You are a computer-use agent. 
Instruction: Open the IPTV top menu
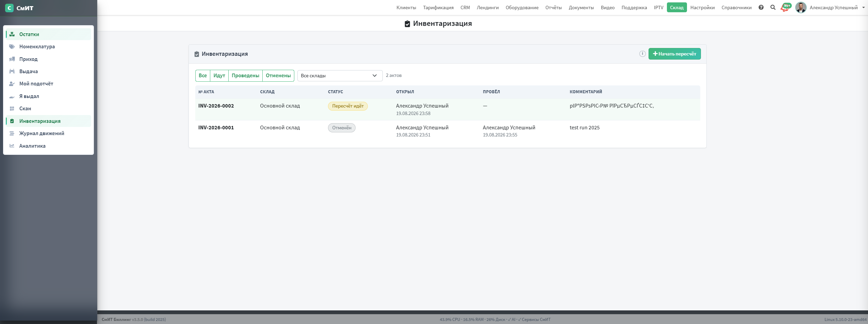click(x=658, y=7)
